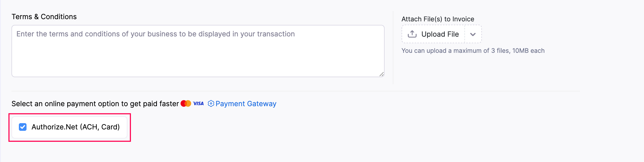Click the upload arrow icon in Upload File button
Screen dimensions: 644x162
tap(412, 34)
